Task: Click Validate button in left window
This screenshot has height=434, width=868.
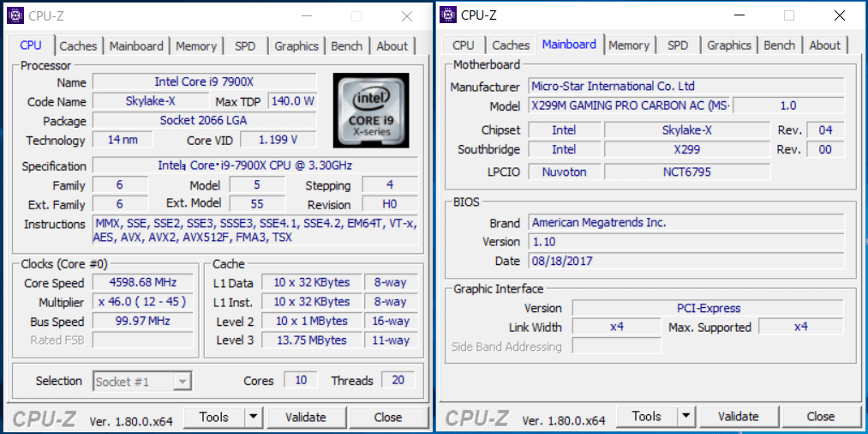Action: click(x=306, y=417)
